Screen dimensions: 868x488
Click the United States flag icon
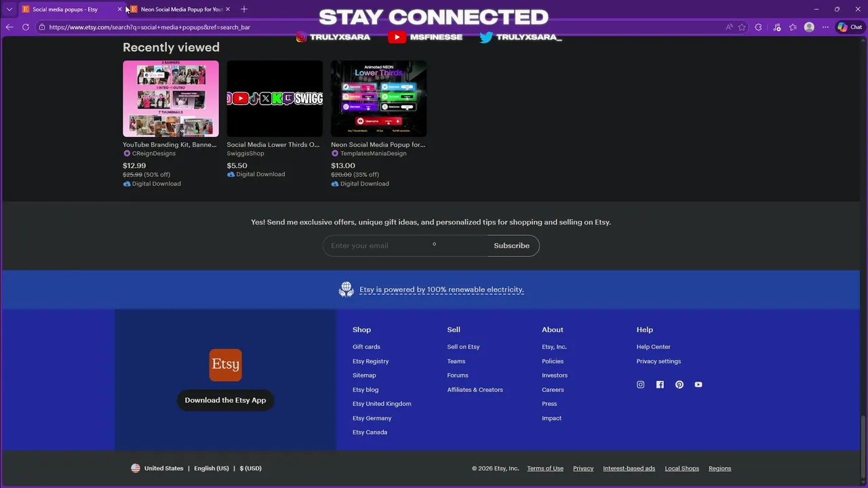point(136,468)
